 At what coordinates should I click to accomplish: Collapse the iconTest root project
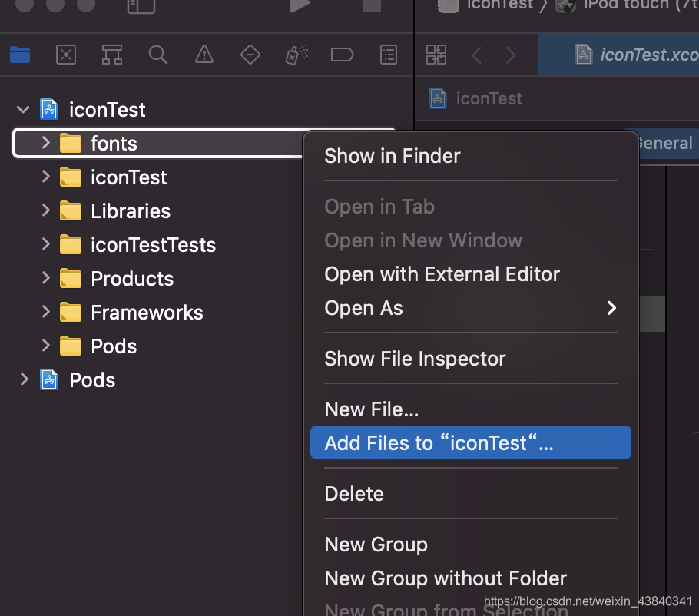(25, 110)
